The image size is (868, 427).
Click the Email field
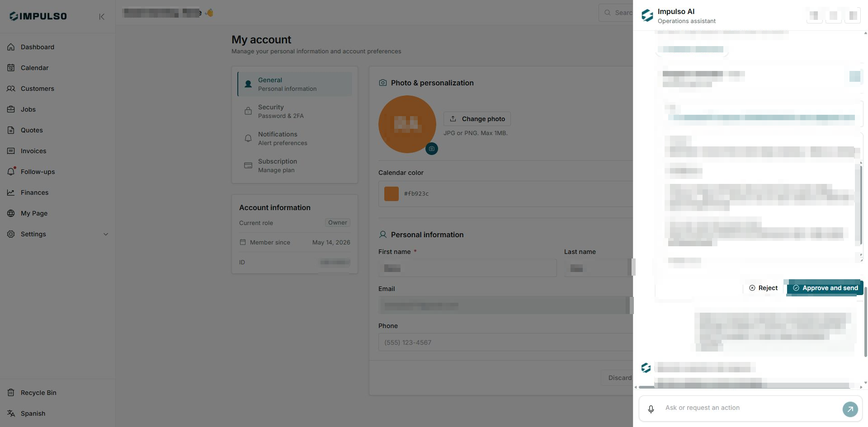point(505,305)
